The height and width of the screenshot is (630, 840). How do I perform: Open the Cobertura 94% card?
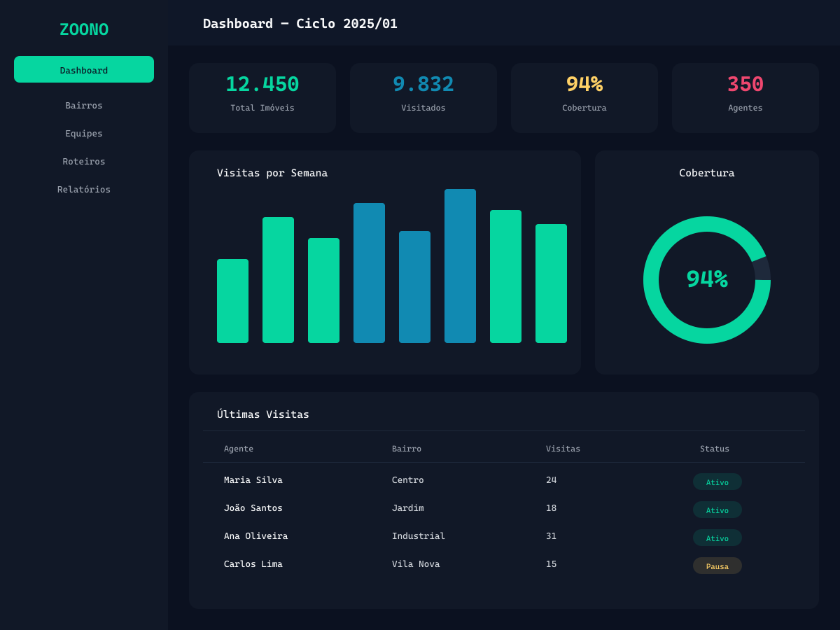pos(584,97)
